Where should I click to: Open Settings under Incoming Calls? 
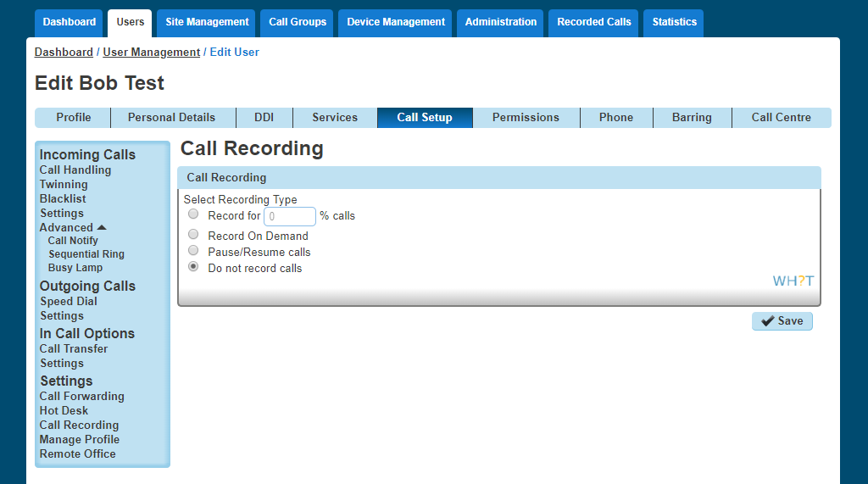tap(61, 214)
